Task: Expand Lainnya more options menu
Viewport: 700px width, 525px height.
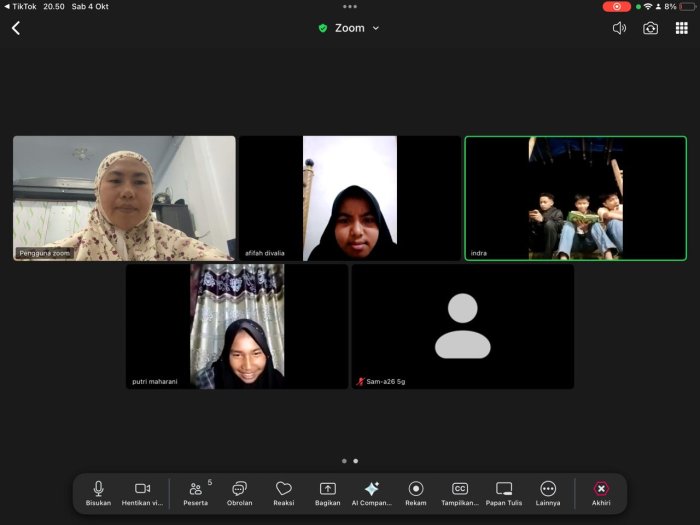Action: [x=548, y=491]
